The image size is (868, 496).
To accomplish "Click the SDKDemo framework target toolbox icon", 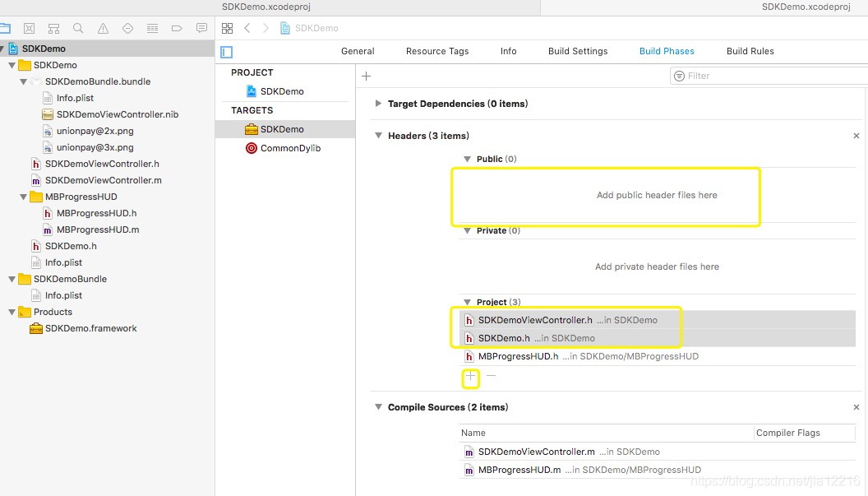I will click(252, 129).
